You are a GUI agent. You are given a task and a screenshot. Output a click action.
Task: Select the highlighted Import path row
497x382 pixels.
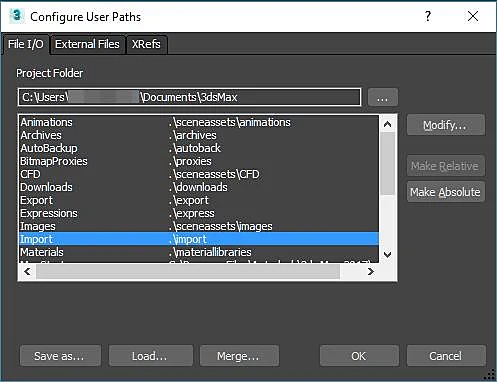point(199,239)
